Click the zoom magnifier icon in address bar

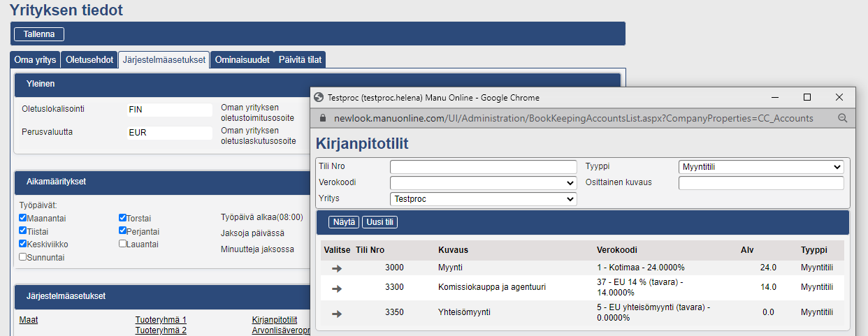tap(842, 118)
